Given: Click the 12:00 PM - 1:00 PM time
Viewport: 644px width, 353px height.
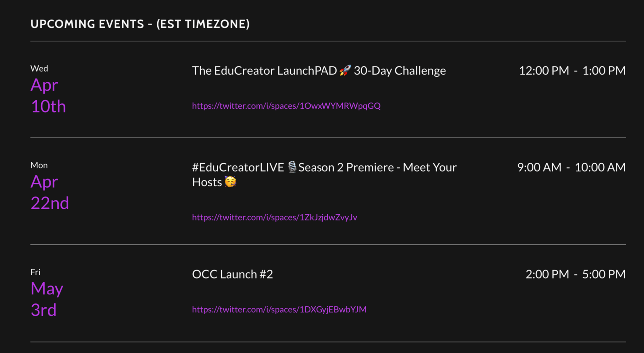Looking at the screenshot, I should point(572,71).
